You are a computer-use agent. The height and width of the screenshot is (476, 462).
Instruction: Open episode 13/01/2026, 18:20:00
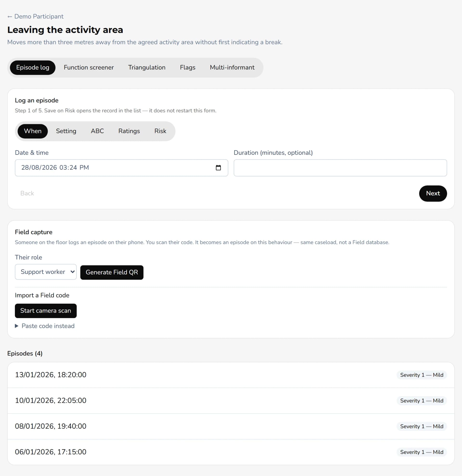tap(231, 375)
